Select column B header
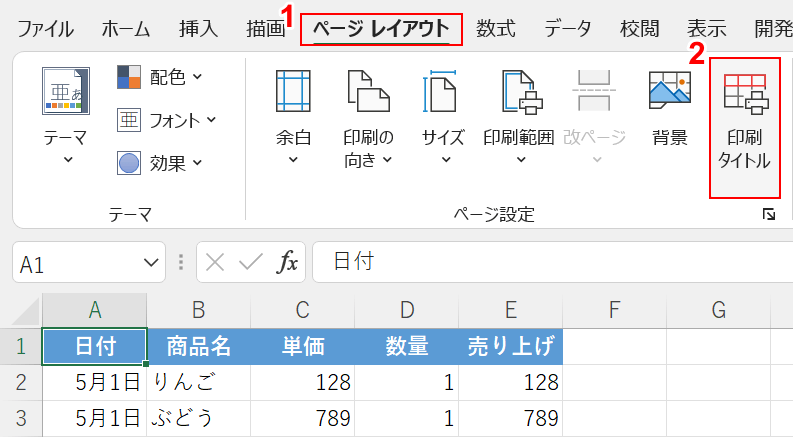The image size is (793, 437). [198, 310]
